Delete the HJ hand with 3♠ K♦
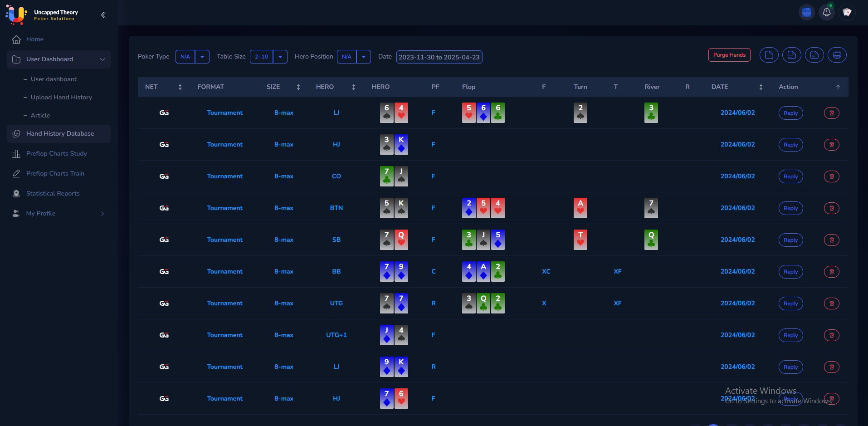Screen dimensions: 868x426 coord(831,145)
